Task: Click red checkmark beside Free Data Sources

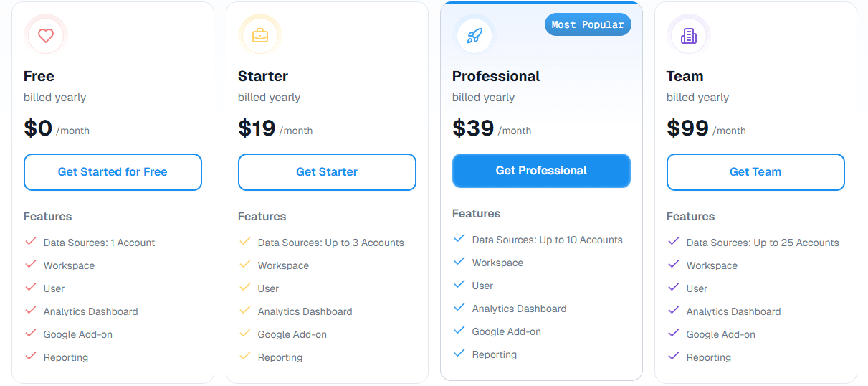Action: coord(31,242)
